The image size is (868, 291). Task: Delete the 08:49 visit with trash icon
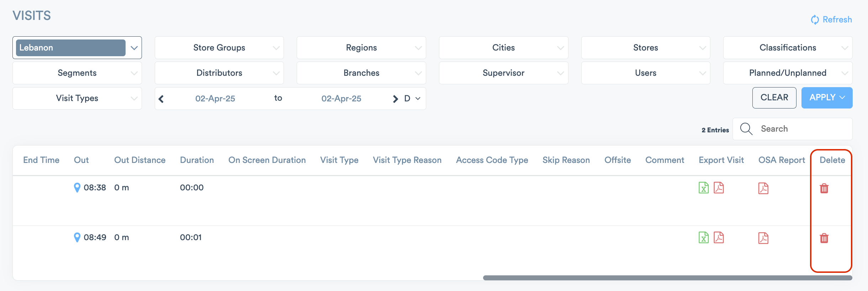824,238
